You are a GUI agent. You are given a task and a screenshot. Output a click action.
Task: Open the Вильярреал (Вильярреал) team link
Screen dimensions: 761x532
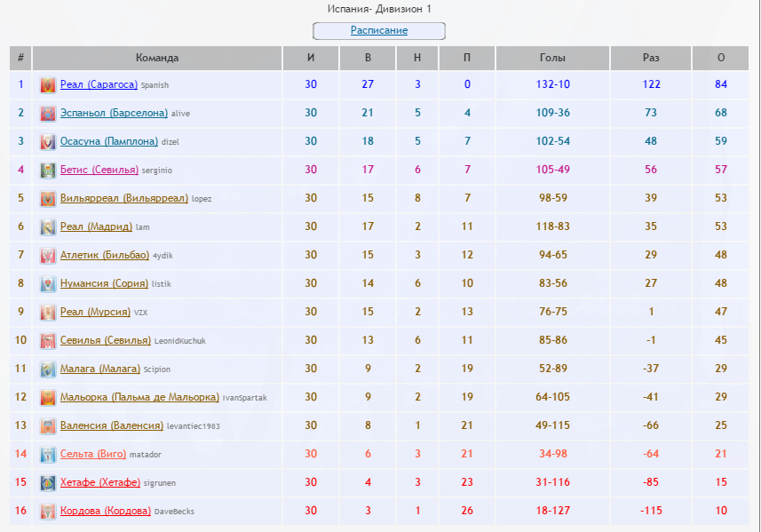[x=124, y=198]
